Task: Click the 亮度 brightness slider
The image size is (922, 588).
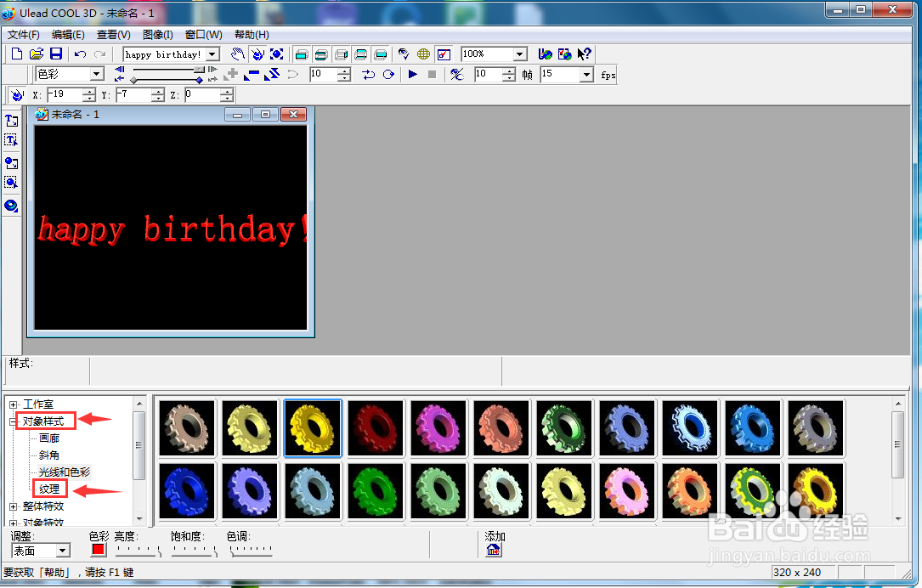Action: click(139, 551)
